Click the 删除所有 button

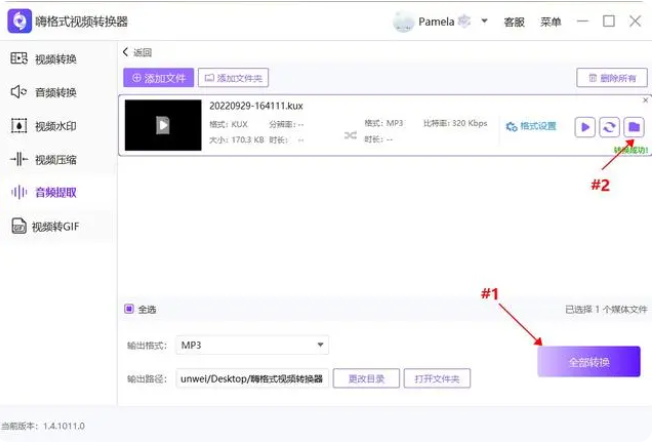tap(612, 78)
